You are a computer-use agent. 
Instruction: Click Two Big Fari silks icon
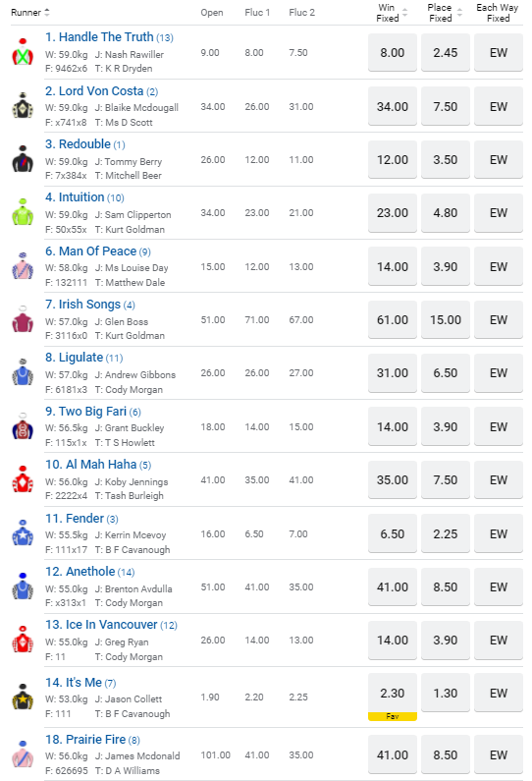coord(23,426)
